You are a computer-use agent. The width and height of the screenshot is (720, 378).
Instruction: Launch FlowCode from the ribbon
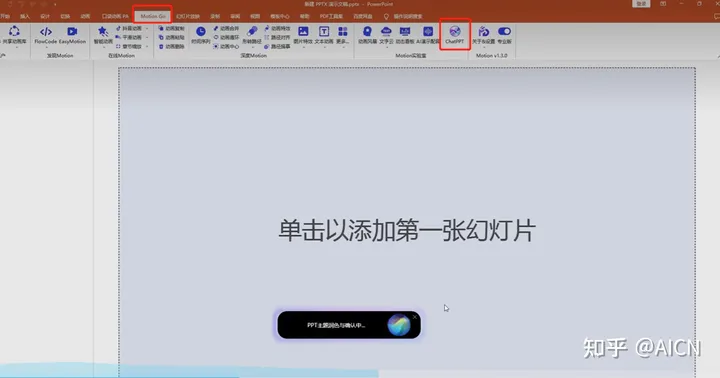point(45,35)
